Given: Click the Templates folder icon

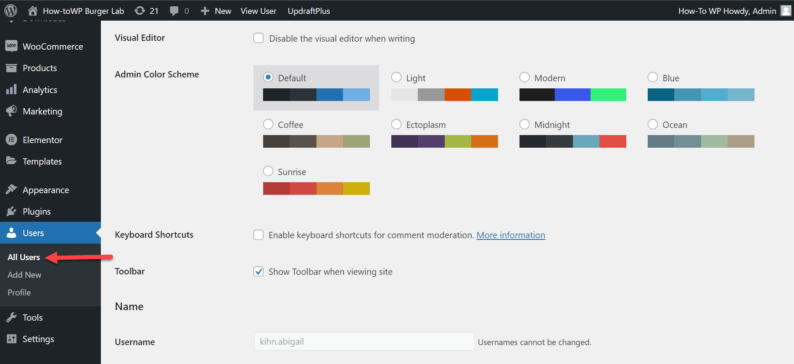Looking at the screenshot, I should tap(11, 161).
